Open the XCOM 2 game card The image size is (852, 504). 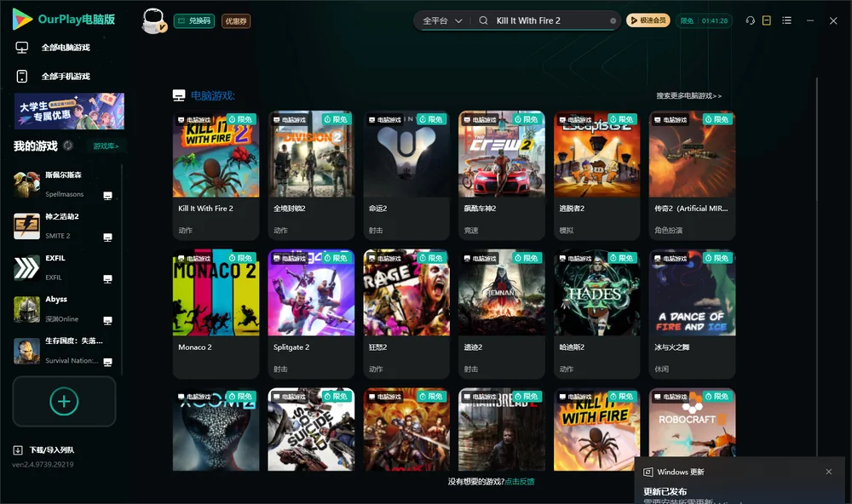click(x=216, y=429)
